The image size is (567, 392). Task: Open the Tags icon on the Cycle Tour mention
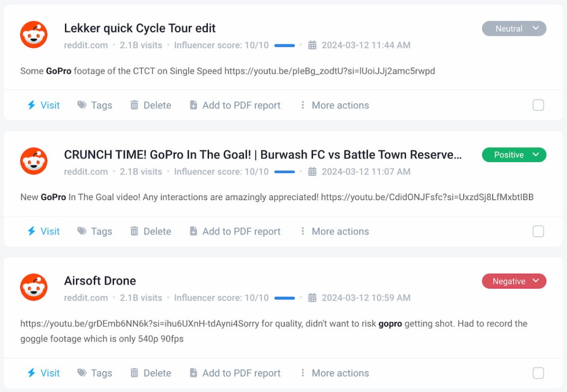[x=84, y=105]
